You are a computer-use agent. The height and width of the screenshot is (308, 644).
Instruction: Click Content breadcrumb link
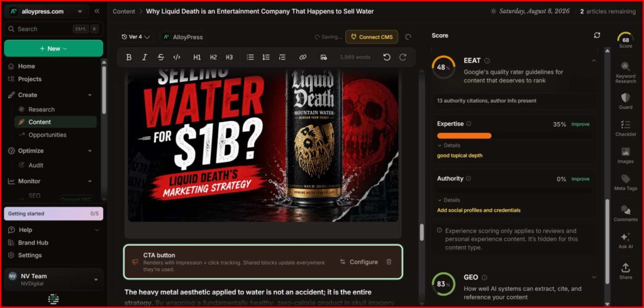point(124,11)
